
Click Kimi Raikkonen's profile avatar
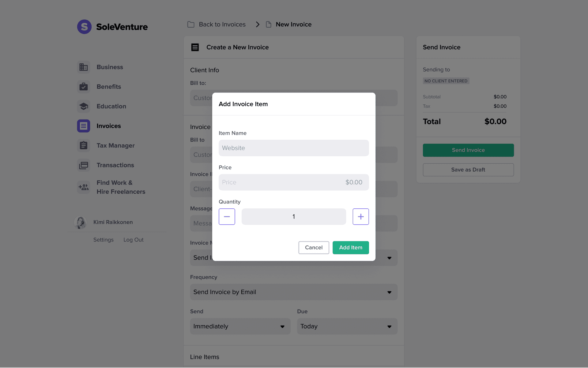81,222
